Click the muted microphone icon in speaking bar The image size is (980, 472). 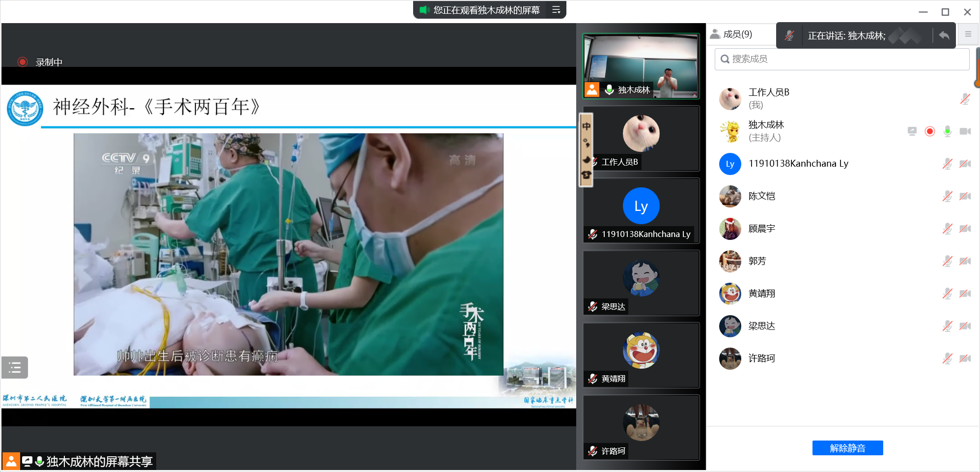pos(789,35)
